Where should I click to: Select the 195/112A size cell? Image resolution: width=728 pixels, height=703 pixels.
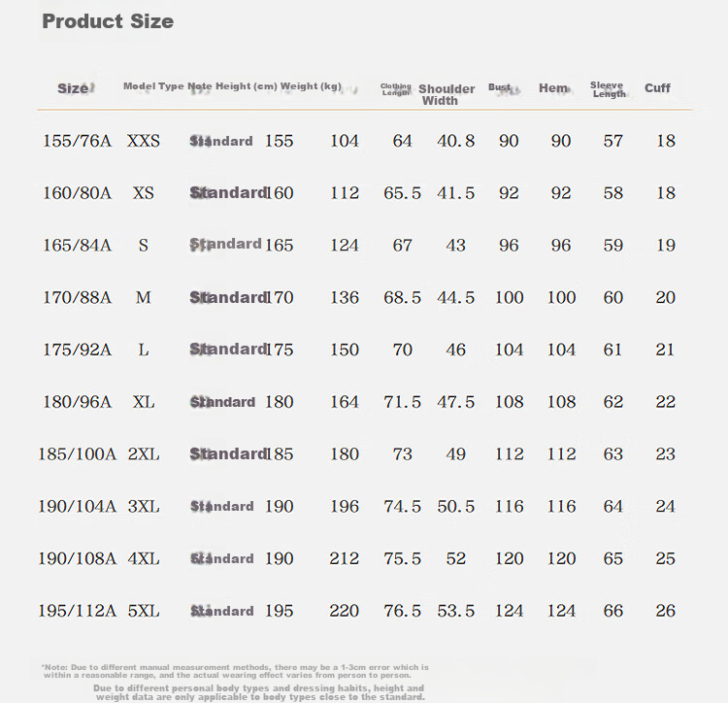coord(77,611)
